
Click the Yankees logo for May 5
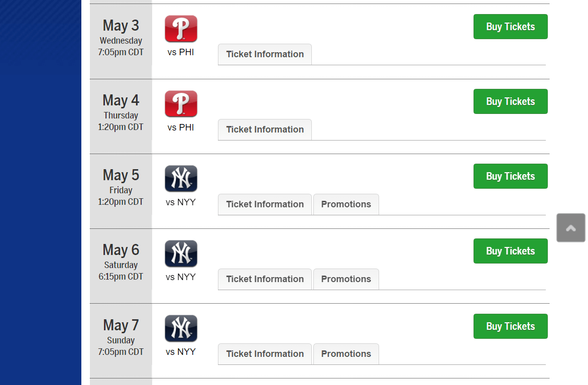pos(181,179)
